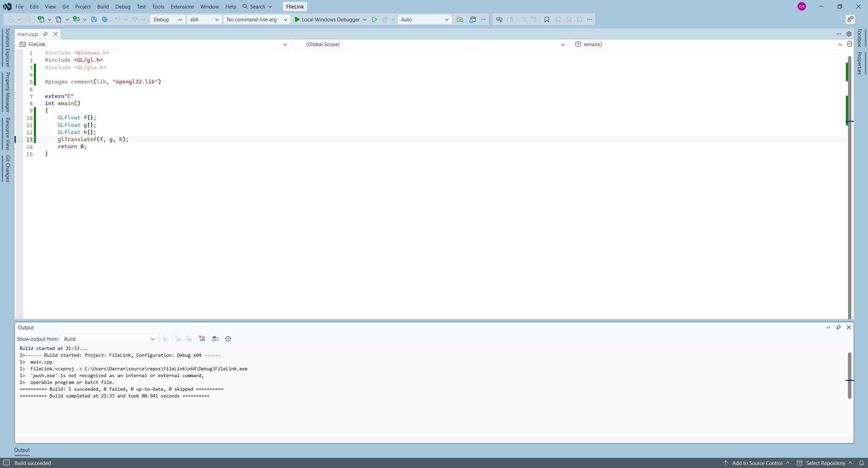Close the main.cpp tab
The image size is (868, 468).
click(x=56, y=34)
